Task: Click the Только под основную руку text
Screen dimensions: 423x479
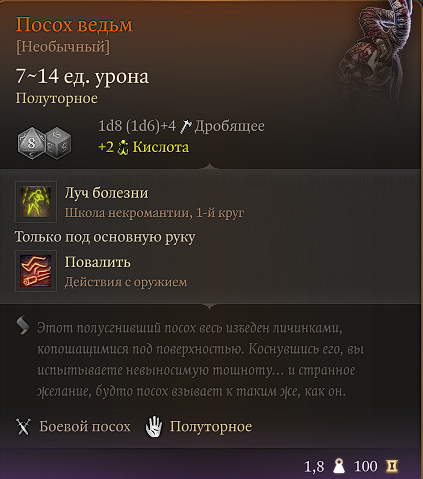Action: pos(105,237)
